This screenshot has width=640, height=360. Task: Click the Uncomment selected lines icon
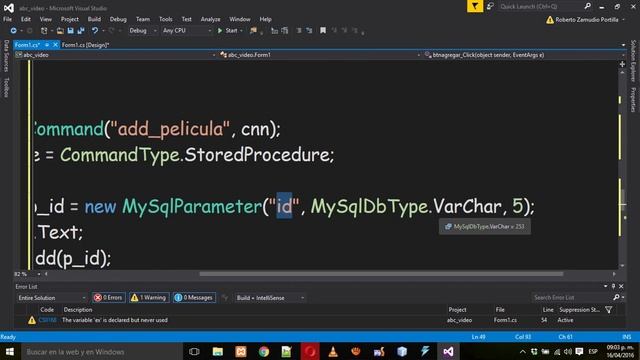pyautogui.click(x=284, y=31)
